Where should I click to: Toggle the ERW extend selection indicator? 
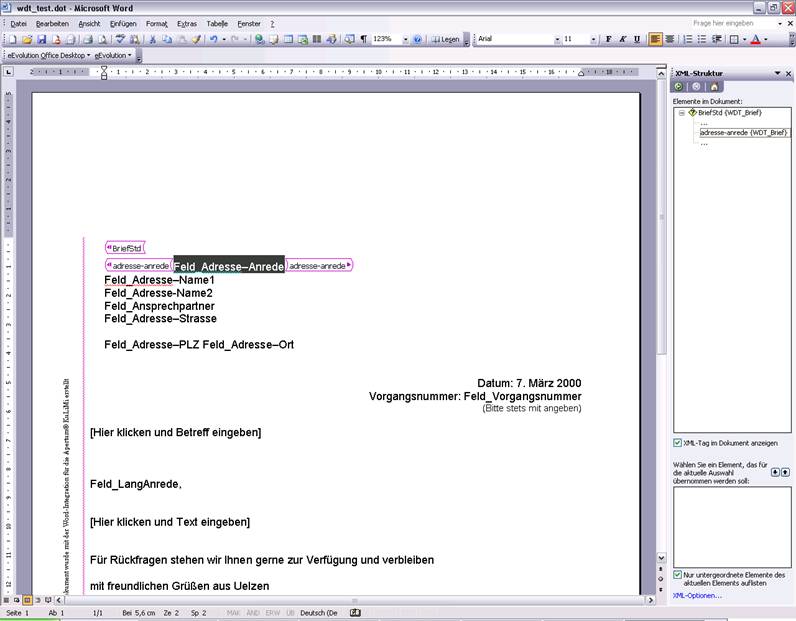(273, 613)
